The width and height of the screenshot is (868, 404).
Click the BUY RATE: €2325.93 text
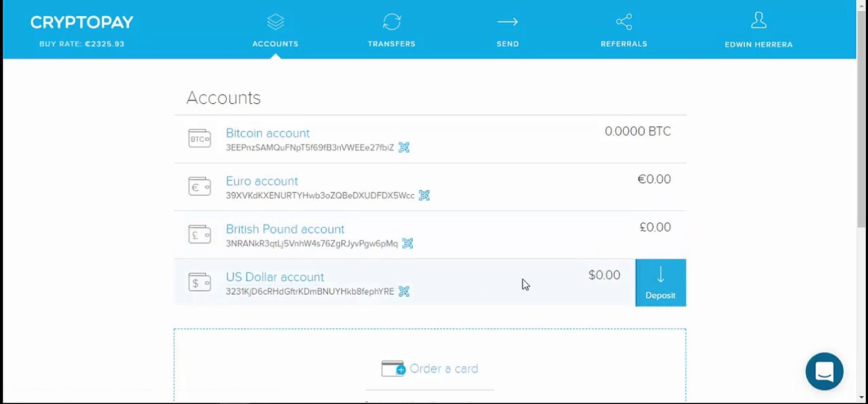82,44
